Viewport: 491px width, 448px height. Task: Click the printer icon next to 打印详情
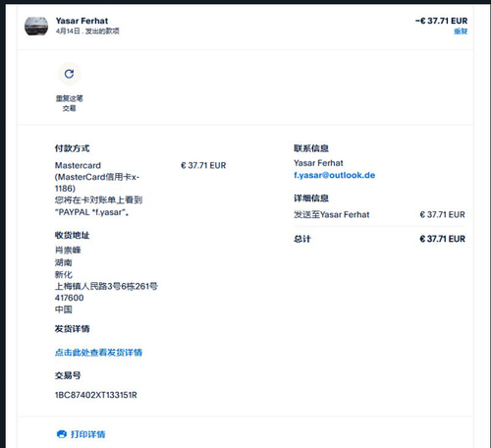tap(62, 434)
